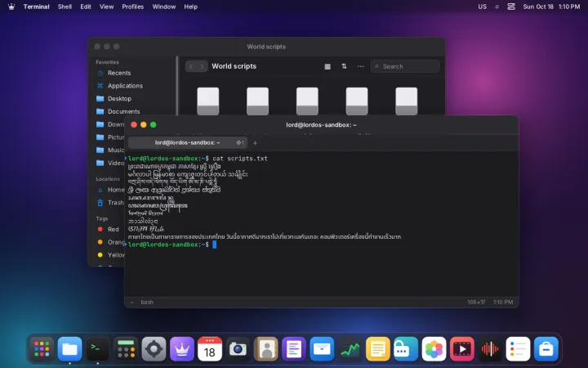Image resolution: width=588 pixels, height=368 pixels.
Task: Open the Terminal icon in the dock
Action: (x=98, y=349)
